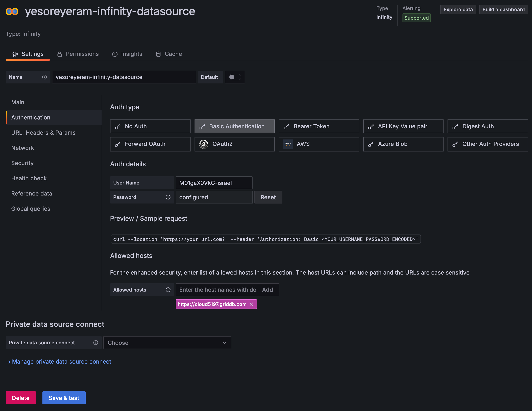Choose Bearer Token auth type

(x=319, y=126)
